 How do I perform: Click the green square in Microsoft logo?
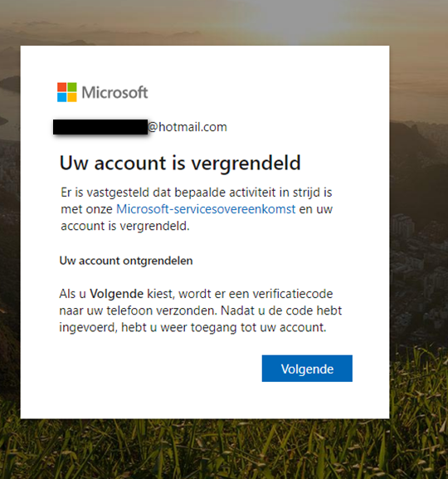72,87
